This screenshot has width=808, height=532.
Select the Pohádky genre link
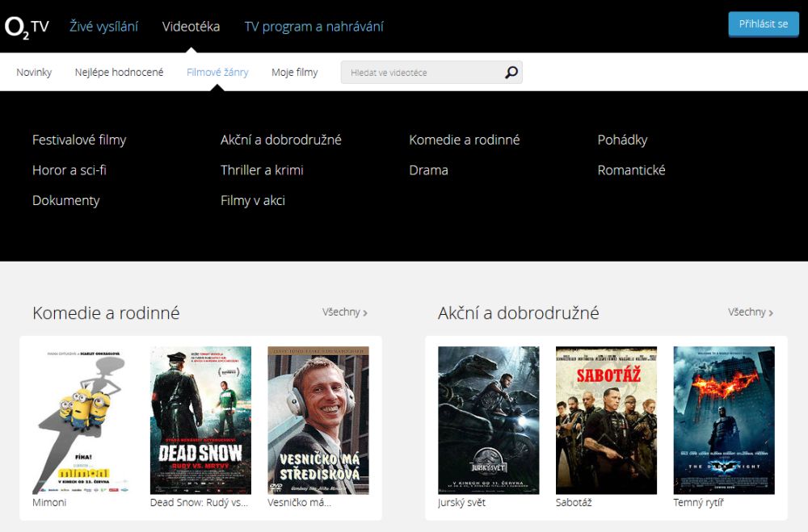pyautogui.click(x=622, y=140)
